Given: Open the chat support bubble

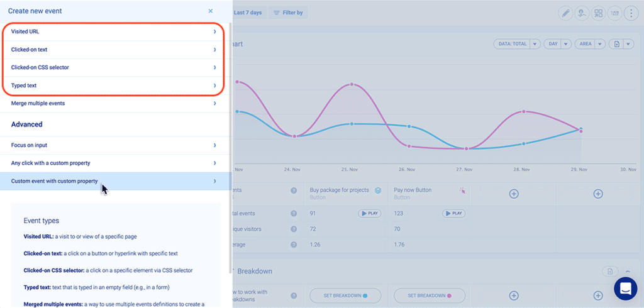Looking at the screenshot, I should click(625, 289).
